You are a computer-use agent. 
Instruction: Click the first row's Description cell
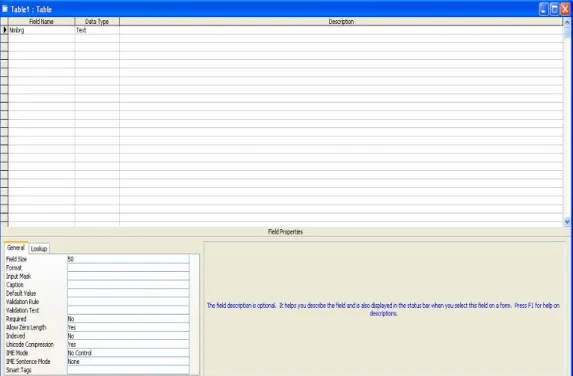tap(341, 30)
